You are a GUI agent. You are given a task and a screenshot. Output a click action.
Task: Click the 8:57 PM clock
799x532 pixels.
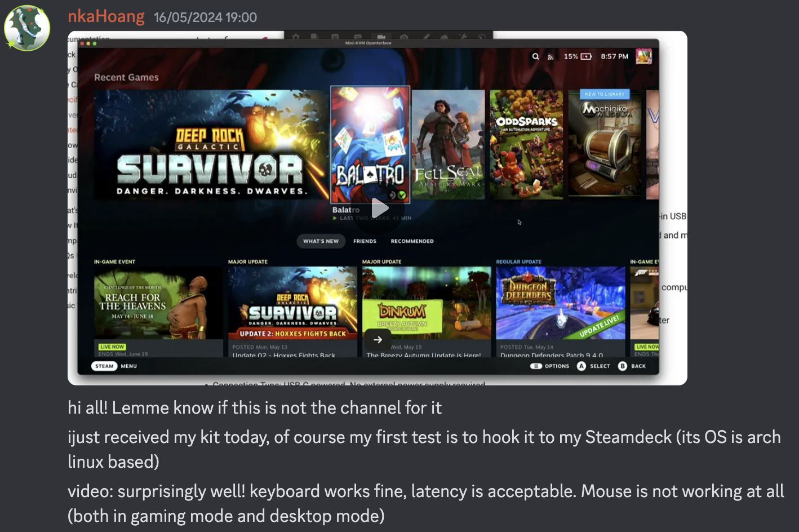pyautogui.click(x=614, y=56)
